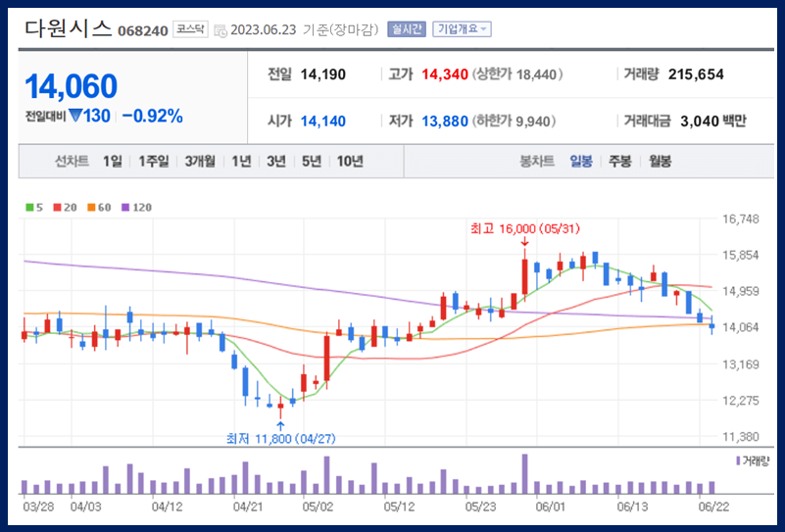Viewport: 785px width, 532px height.
Task: Click the orange 60-day moving average swatch
Action: pyautogui.click(x=91, y=207)
